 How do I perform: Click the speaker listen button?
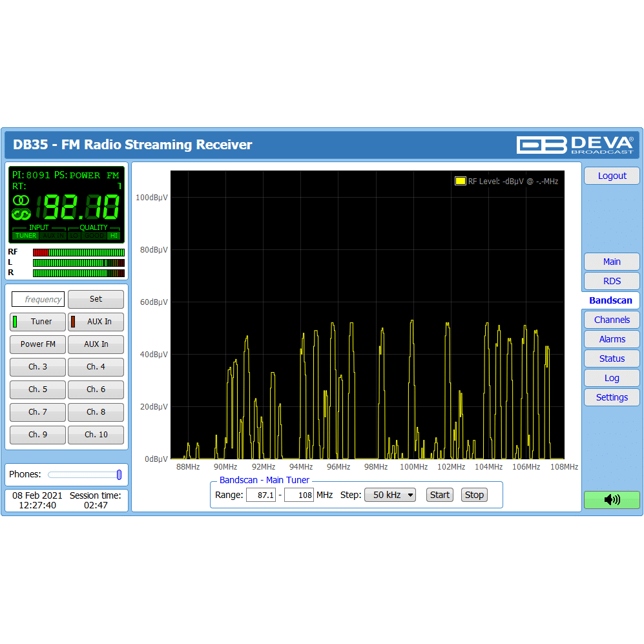coord(611,499)
